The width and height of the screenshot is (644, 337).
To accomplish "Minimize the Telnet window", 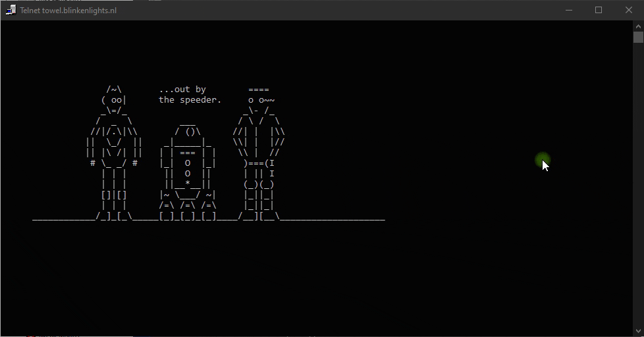I will [569, 11].
